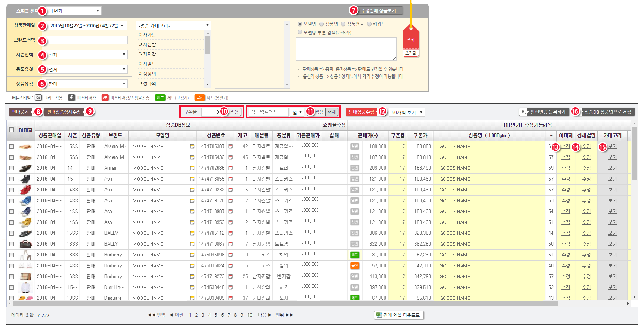Click the 파스타저장 F icon
The width and height of the screenshot is (644, 332).
(x=71, y=98)
